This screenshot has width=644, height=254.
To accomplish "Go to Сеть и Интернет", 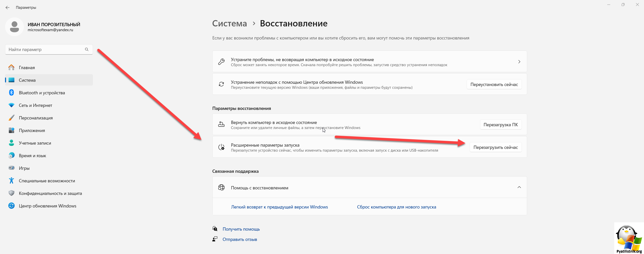I will [49, 105].
